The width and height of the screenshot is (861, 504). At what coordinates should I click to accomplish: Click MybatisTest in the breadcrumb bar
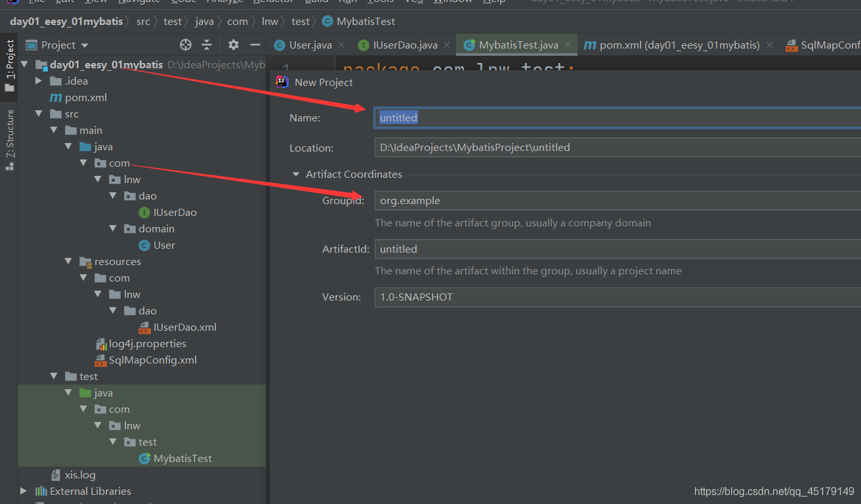366,21
